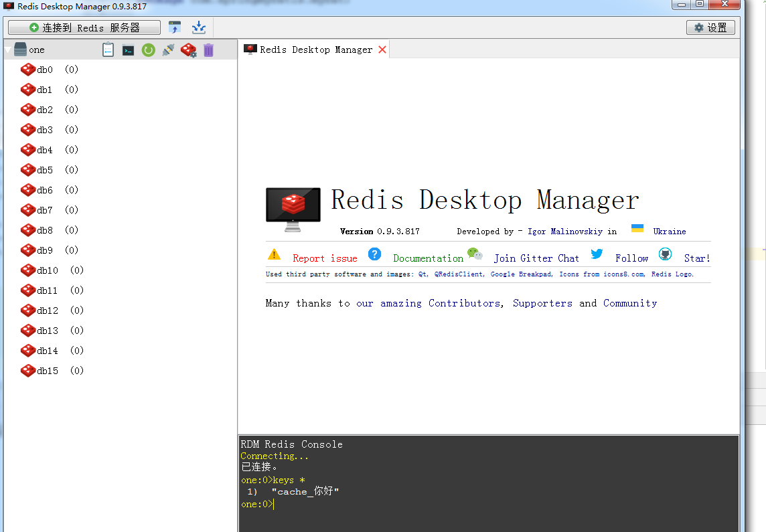Click the disconnect plug icon for 'one'
Image resolution: width=766 pixels, height=532 pixels.
tap(168, 50)
